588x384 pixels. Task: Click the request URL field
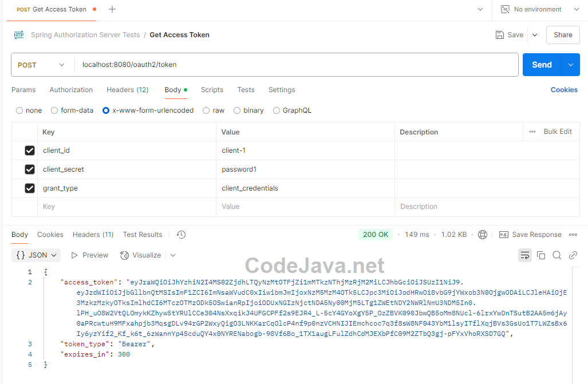click(x=296, y=65)
